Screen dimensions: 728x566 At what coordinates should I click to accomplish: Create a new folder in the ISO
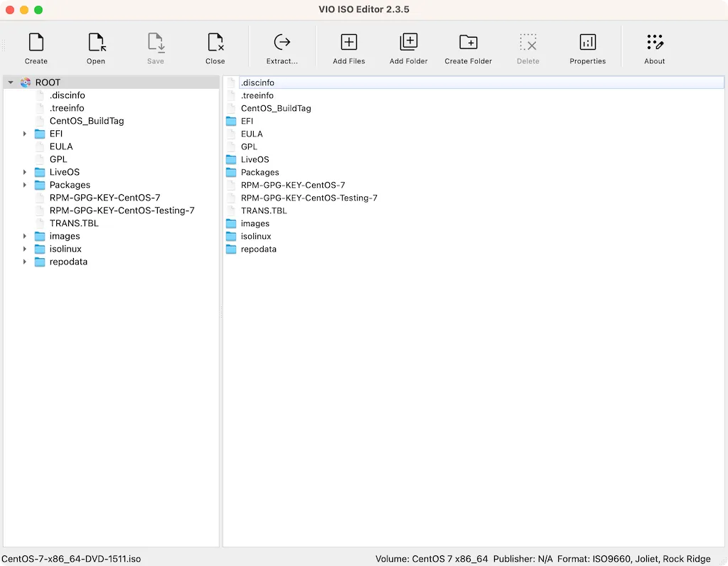click(468, 46)
